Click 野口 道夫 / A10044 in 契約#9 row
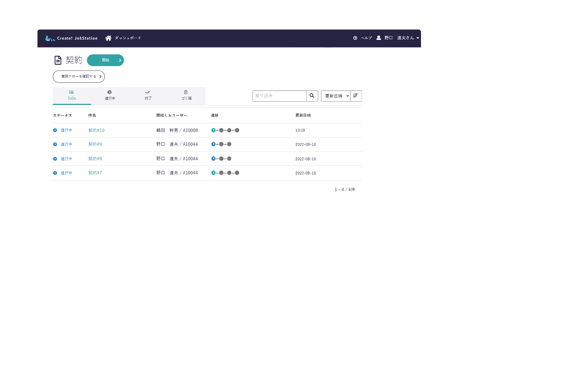 177,144
